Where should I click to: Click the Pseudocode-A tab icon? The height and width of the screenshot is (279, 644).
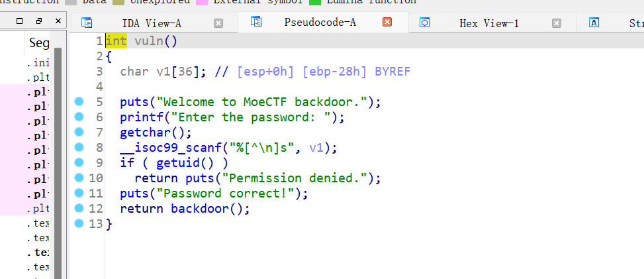(254, 22)
